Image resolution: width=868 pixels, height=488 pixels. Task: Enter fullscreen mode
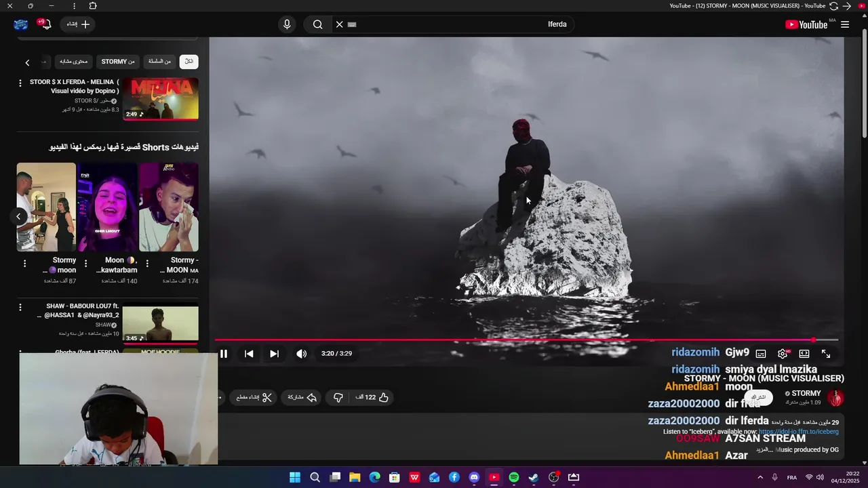[826, 354]
